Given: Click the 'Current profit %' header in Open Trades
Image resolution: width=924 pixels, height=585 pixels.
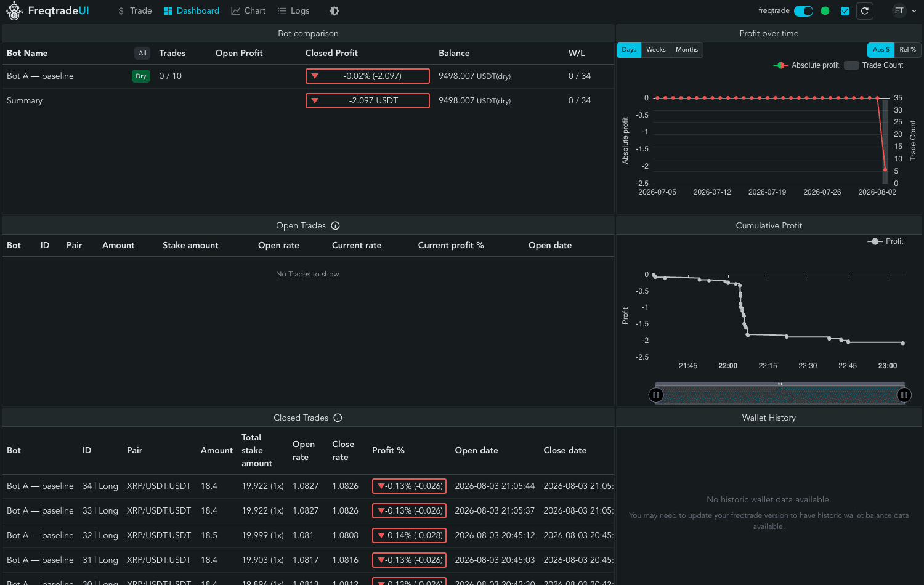Looking at the screenshot, I should click(451, 246).
